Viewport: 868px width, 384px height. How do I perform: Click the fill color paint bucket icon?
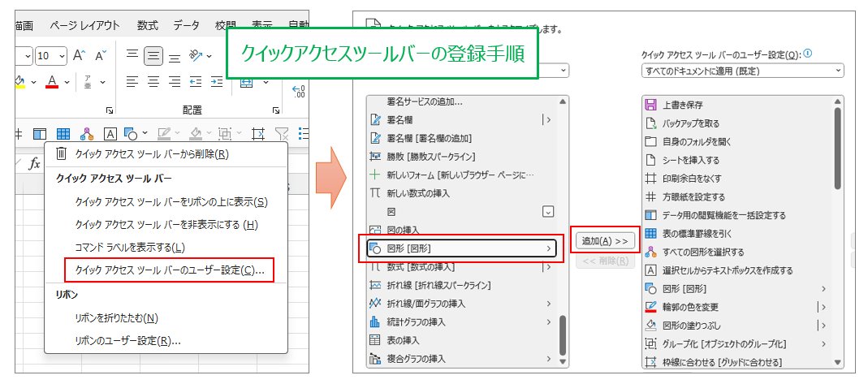coord(20,81)
